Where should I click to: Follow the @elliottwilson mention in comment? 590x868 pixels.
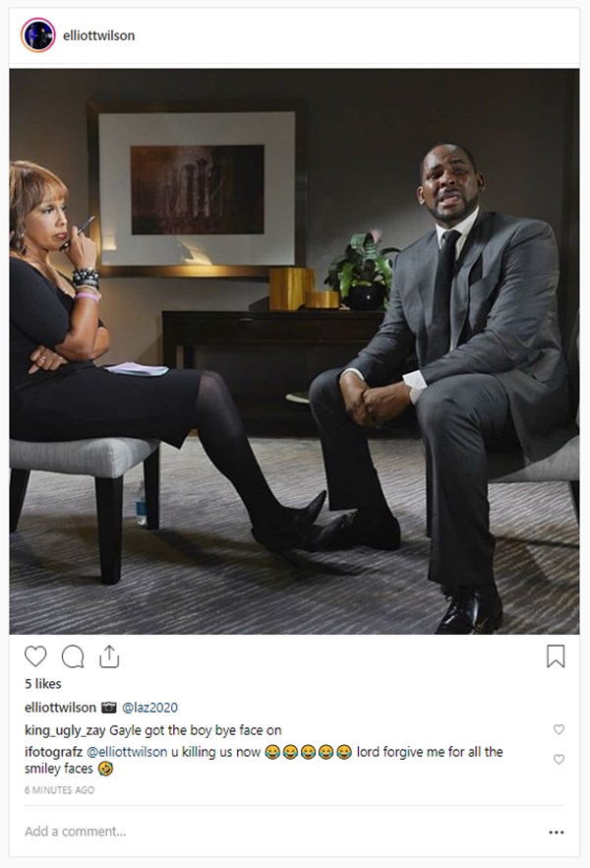tap(127, 752)
